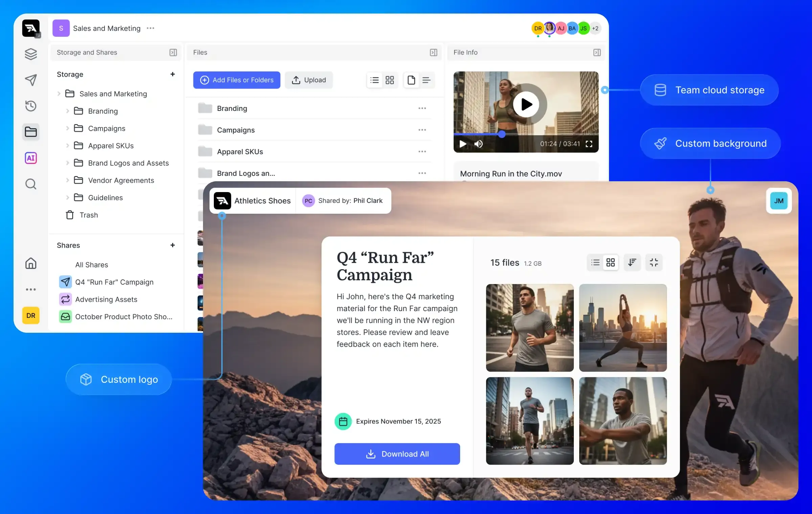812x514 pixels.
Task: Click the Add Files or Folders button
Action: coord(237,80)
